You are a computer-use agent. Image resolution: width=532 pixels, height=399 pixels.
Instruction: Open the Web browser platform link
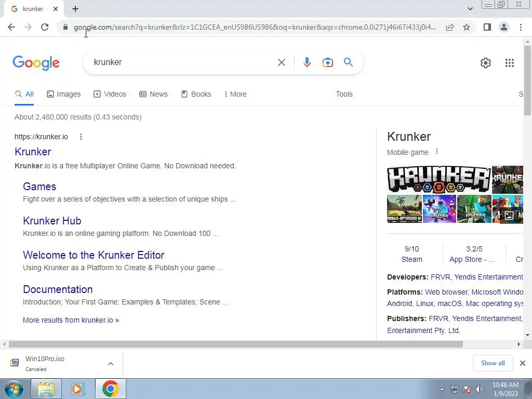(x=446, y=292)
